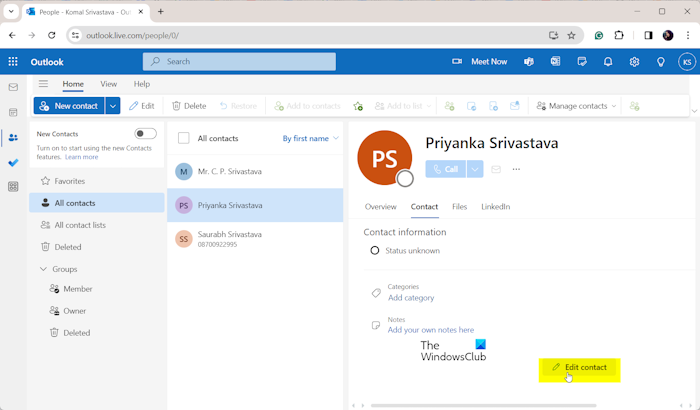Check the All contacts select-all checkbox
Screen dimensions: 700x410
tap(183, 138)
